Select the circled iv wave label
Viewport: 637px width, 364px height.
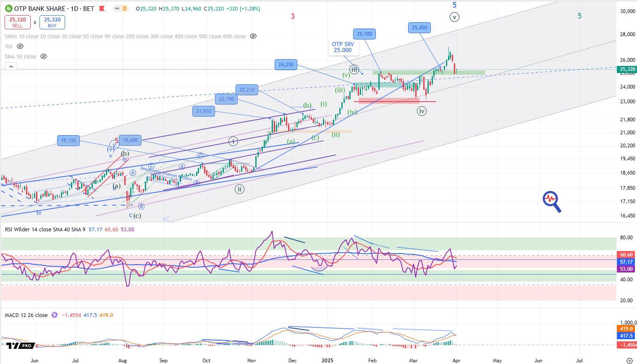click(422, 111)
